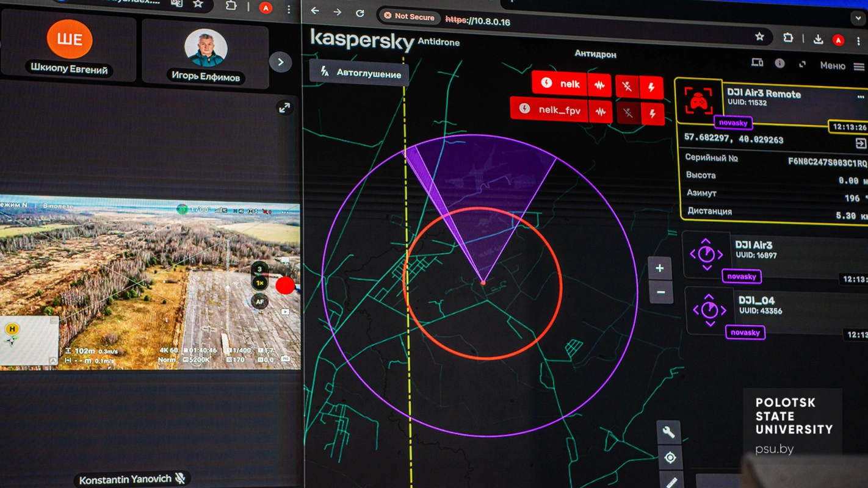Image resolution: width=868 pixels, height=488 pixels.
Task: Toggle fullscreen in the Antidrone header
Action: (802, 65)
